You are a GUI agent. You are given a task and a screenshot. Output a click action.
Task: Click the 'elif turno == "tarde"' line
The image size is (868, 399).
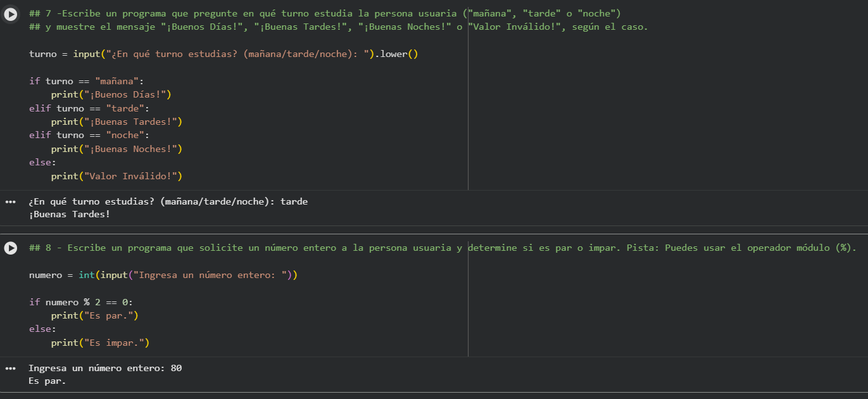pos(89,108)
